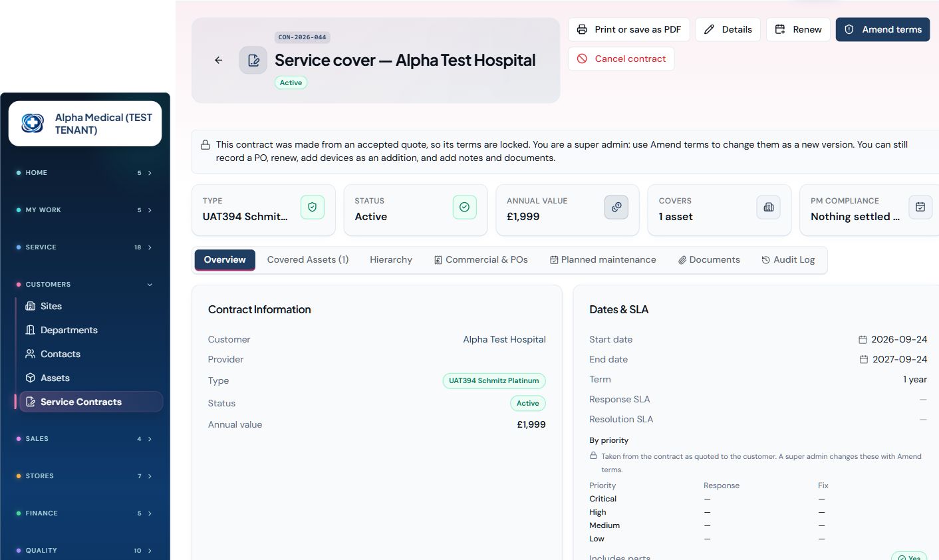The width and height of the screenshot is (939, 560).
Task: Click the coins icon in ANNUAL VALUE card
Action: pos(616,207)
